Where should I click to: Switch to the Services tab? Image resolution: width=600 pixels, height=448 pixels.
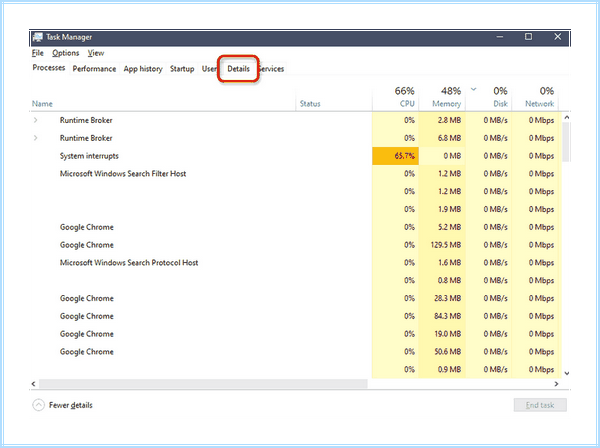271,69
